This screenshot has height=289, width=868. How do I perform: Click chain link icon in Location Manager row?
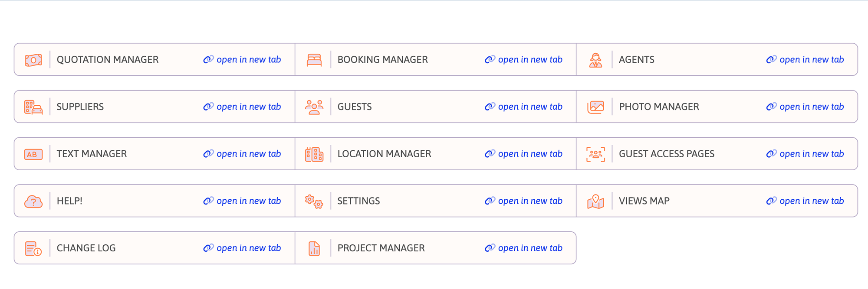(490, 154)
